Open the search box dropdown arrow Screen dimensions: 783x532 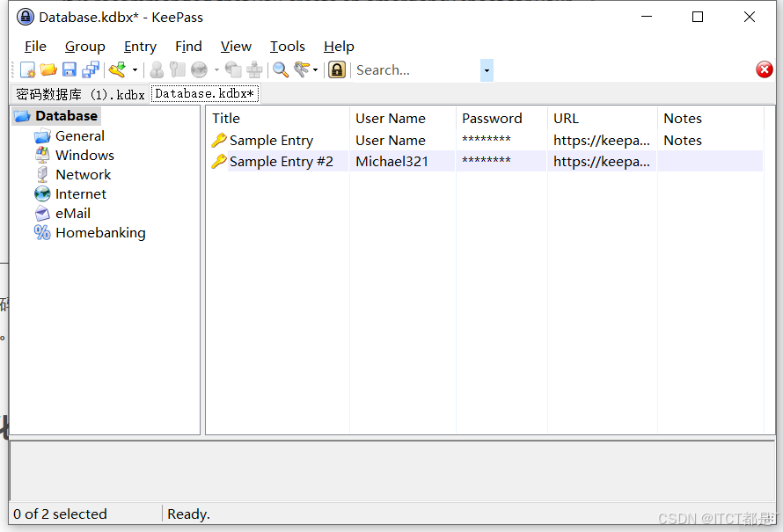point(487,69)
